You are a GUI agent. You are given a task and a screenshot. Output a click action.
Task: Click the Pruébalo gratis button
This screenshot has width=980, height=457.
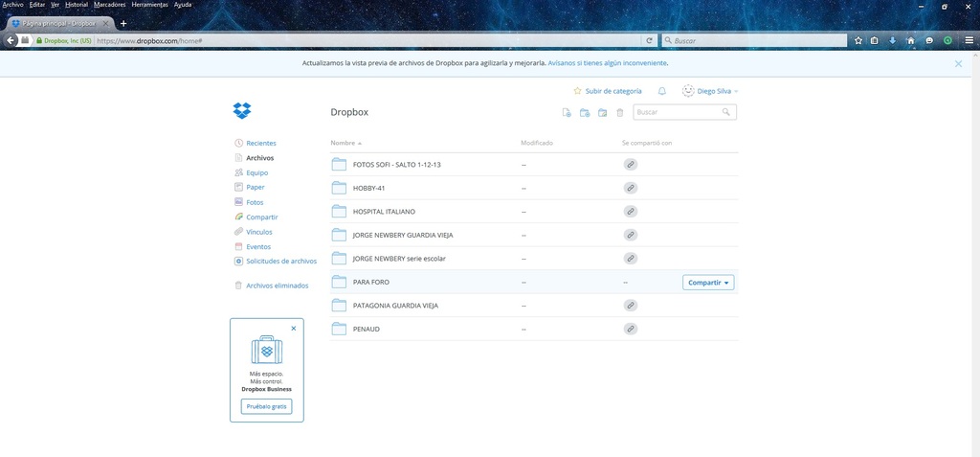(x=266, y=406)
